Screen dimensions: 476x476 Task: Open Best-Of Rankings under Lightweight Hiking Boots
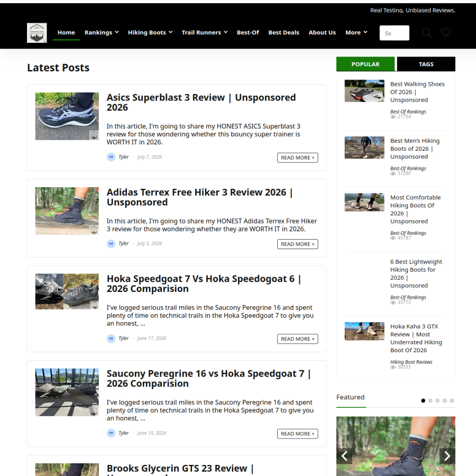coord(408,297)
